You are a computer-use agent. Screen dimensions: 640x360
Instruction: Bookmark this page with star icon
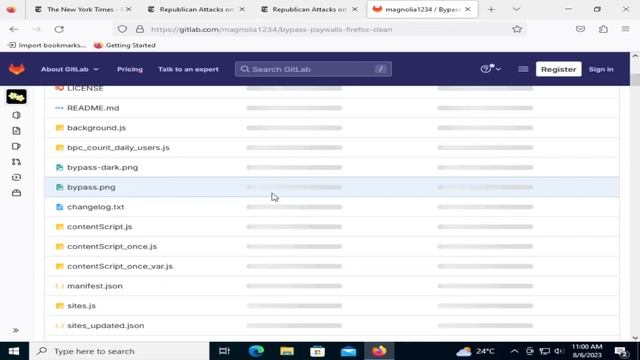pos(517,29)
